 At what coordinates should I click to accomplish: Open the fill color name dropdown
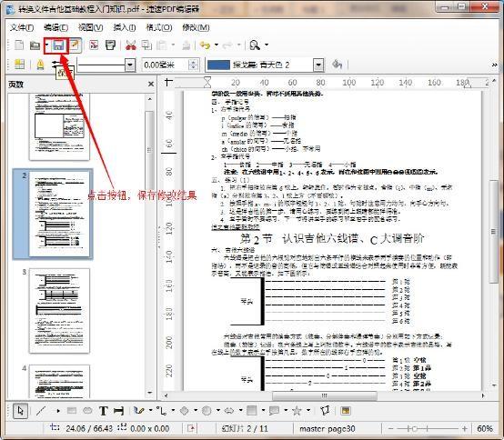318,65
